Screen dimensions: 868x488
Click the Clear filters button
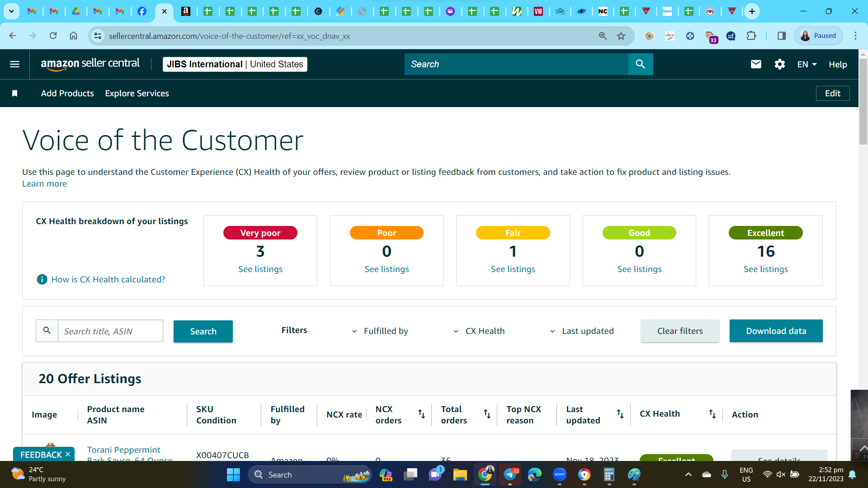(680, 331)
